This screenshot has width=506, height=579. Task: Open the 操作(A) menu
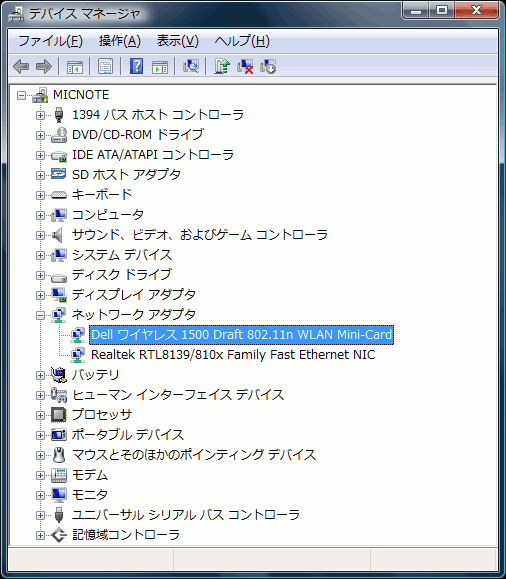click(x=120, y=41)
